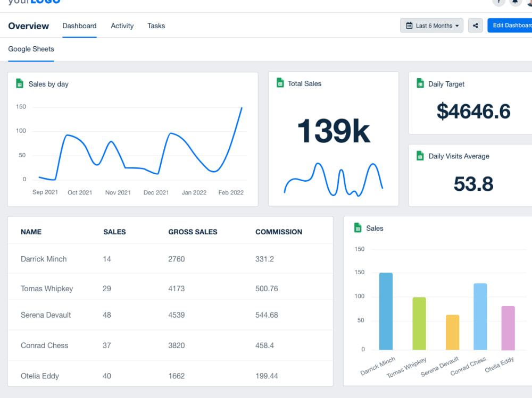Click the Google Sheets icon on Sales by day card
This screenshot has height=398, width=532.
pos(20,83)
